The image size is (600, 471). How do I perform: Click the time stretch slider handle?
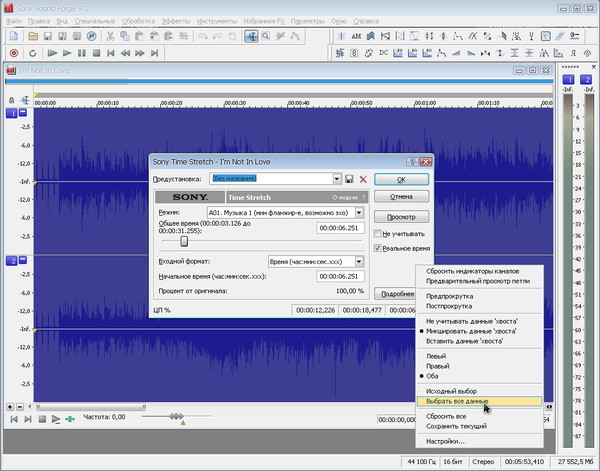pyautogui.click(x=184, y=241)
